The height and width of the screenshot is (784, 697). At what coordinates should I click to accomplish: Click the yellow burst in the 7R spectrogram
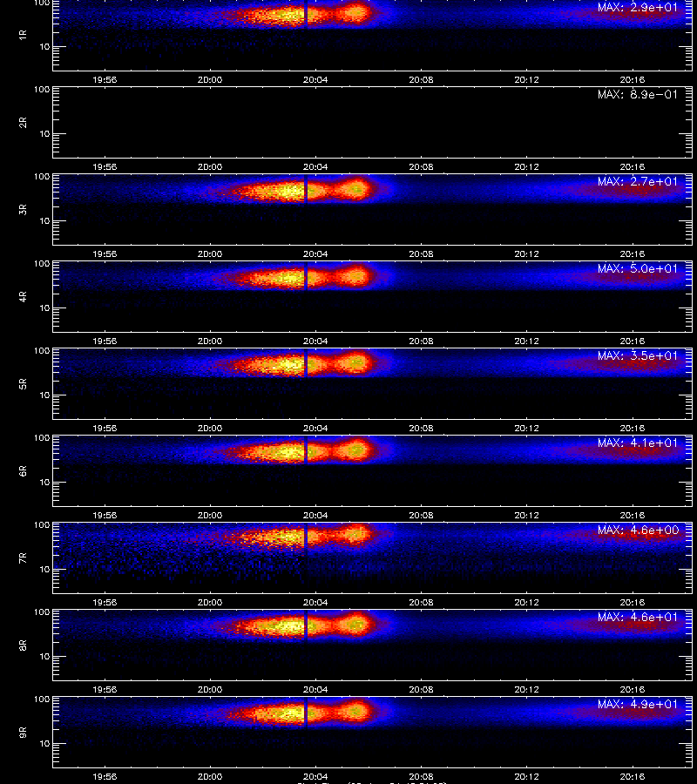[x=278, y=538]
